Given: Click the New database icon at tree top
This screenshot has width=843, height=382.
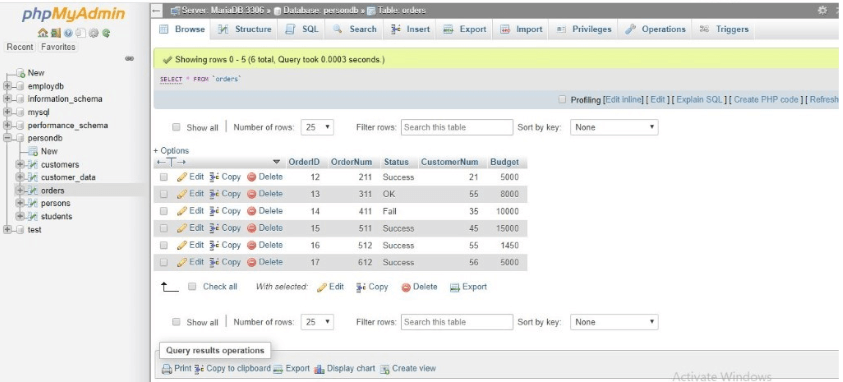Looking at the screenshot, I should point(20,73).
